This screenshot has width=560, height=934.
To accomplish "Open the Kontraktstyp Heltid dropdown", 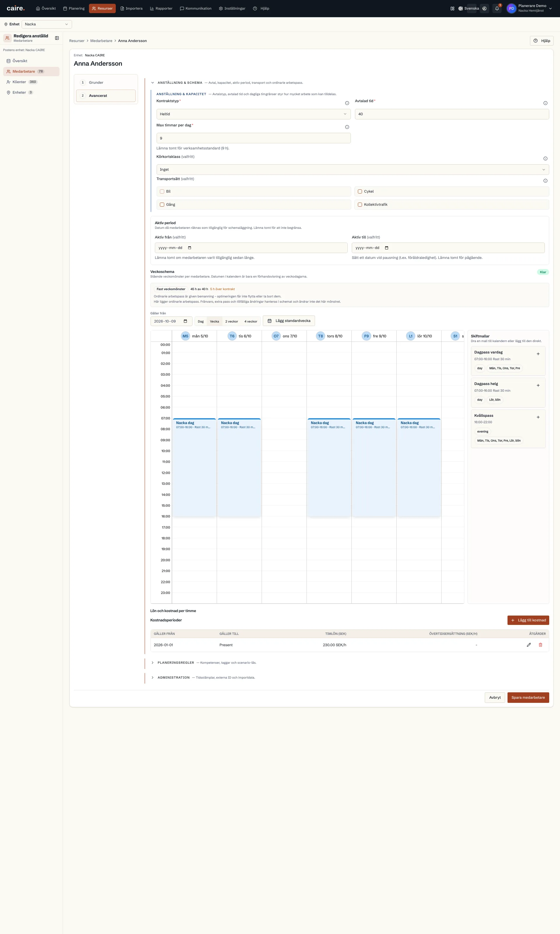I will pos(253,114).
